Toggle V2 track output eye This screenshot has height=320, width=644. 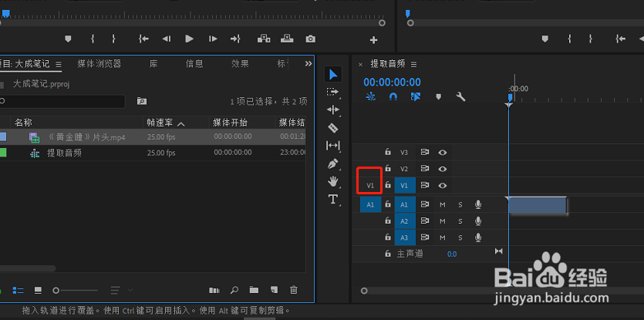pyautogui.click(x=443, y=169)
